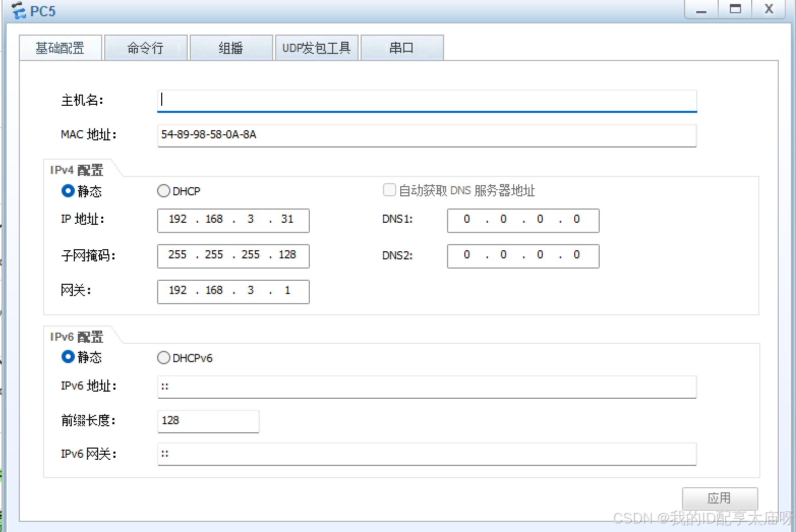Viewport: 796px width, 532px height.
Task: Open the 串口 tab
Action: point(402,48)
